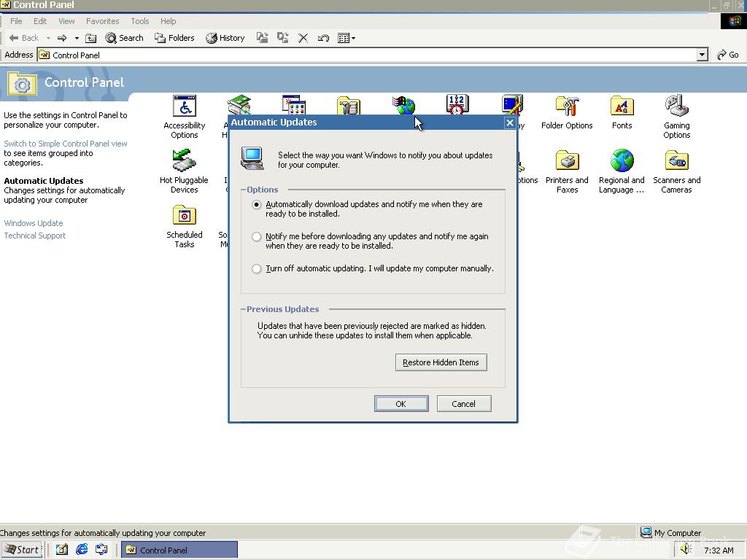Click the Start button

[22, 550]
